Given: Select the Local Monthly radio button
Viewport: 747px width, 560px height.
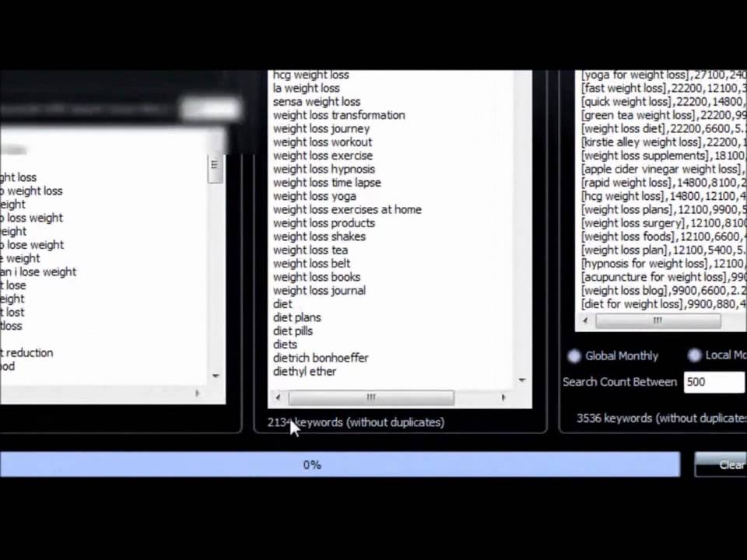Looking at the screenshot, I should pyautogui.click(x=695, y=355).
